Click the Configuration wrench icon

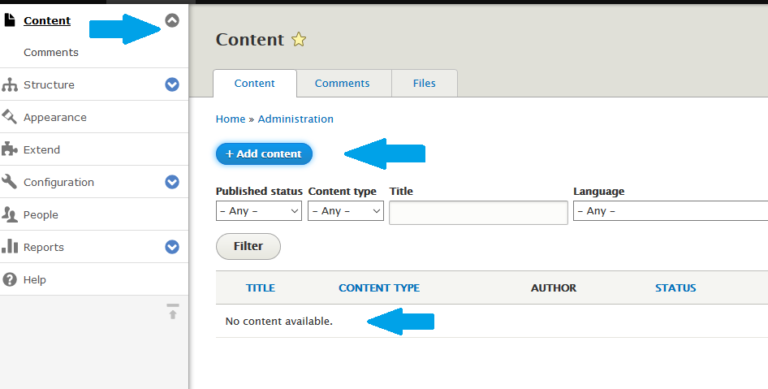pyautogui.click(x=9, y=182)
